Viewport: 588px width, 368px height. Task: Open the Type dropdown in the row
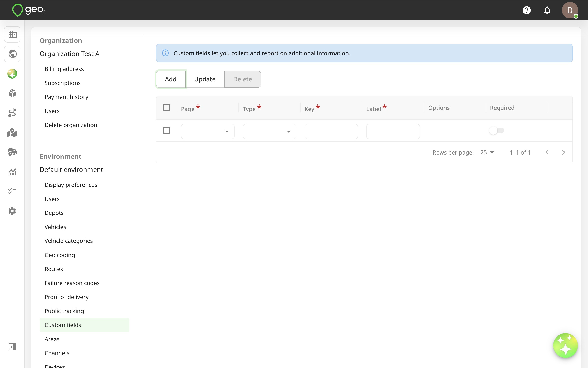point(269,131)
